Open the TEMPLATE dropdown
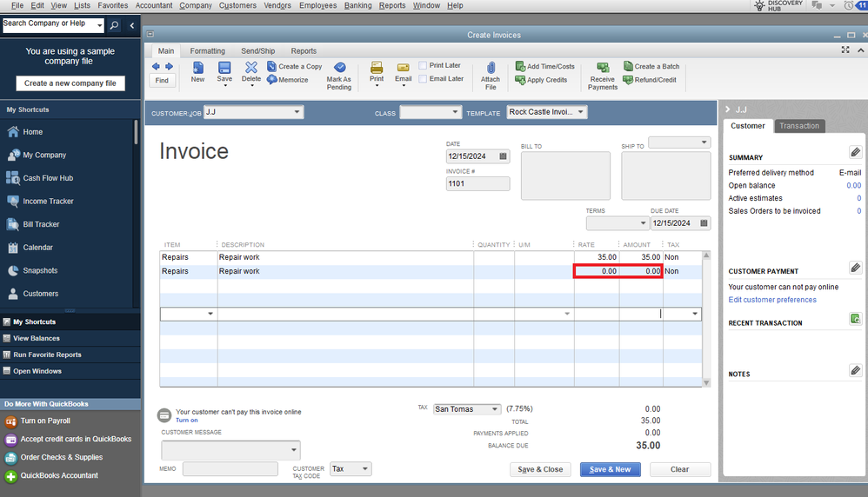The height and width of the screenshot is (497, 868). tap(581, 112)
